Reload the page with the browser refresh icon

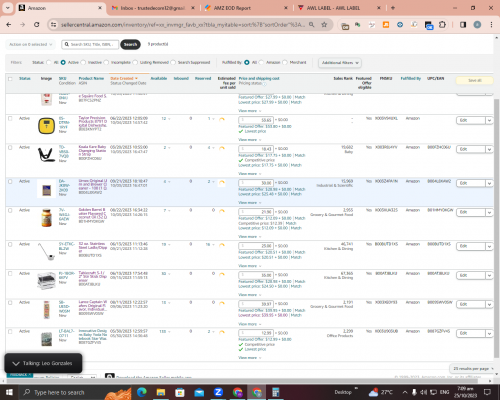pos(37,25)
